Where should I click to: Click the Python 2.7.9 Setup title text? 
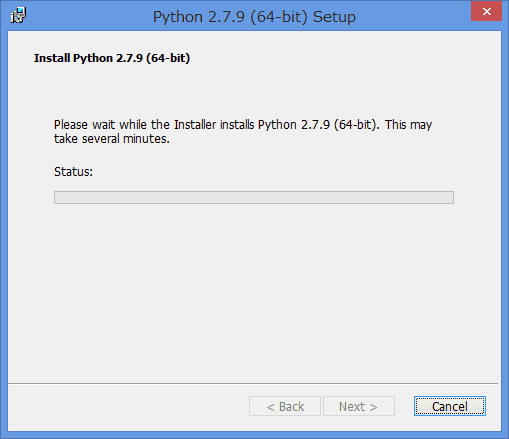point(254,17)
